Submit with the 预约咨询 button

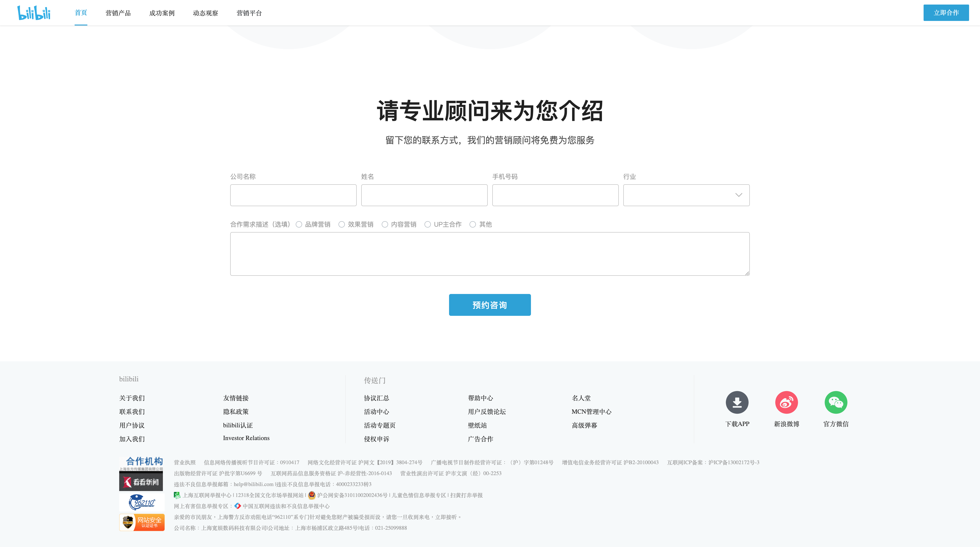[490, 304]
